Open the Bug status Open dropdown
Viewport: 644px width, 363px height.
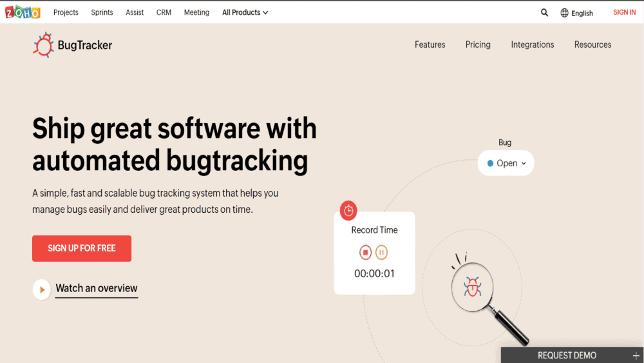pyautogui.click(x=506, y=163)
